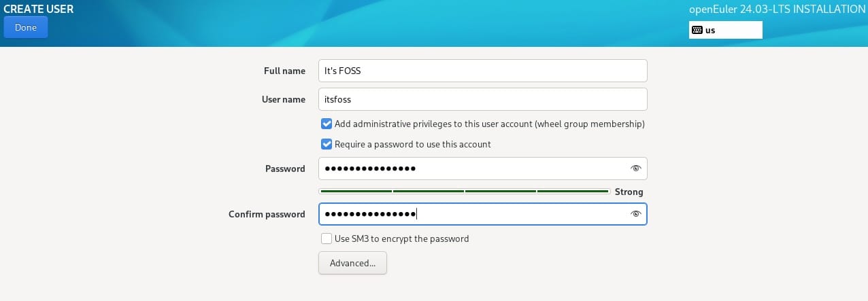
Task: Show the Confirm password characters
Action: tap(636, 214)
